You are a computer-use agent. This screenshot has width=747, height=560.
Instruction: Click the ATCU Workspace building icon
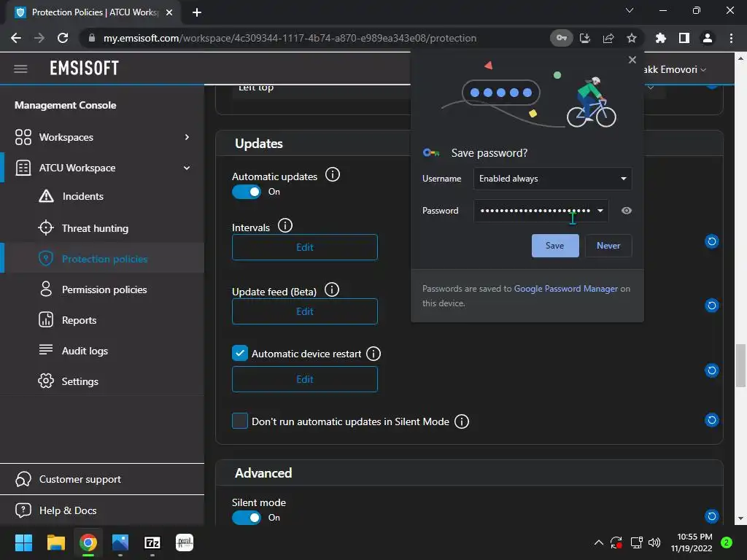click(23, 168)
